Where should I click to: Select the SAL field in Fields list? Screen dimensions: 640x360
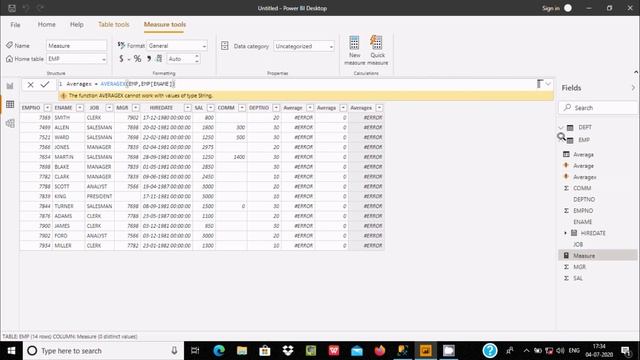tap(578, 278)
